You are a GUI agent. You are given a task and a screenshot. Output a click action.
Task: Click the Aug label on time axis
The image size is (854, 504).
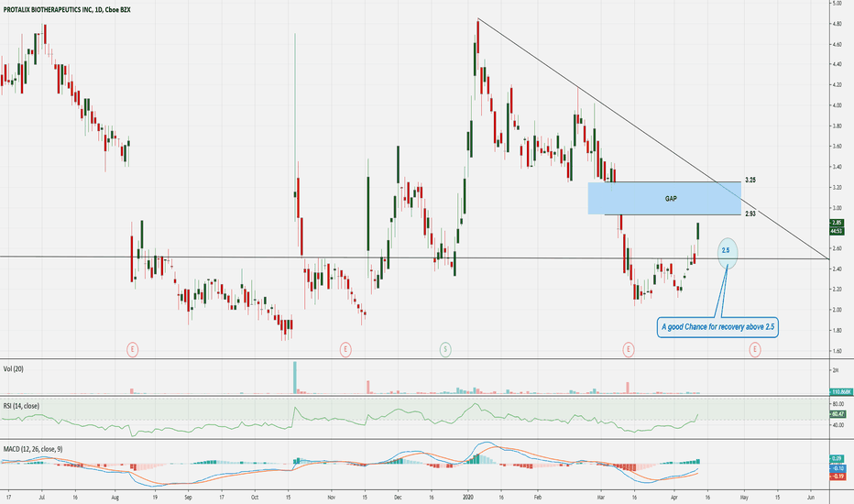tap(115, 498)
